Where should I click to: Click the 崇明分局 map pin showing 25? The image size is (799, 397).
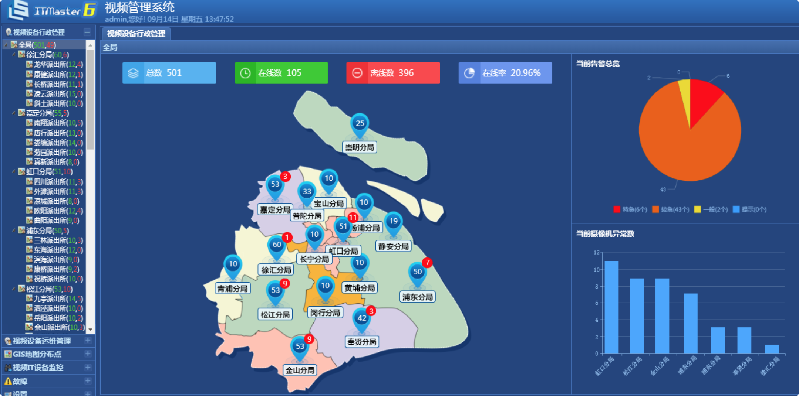[360, 124]
